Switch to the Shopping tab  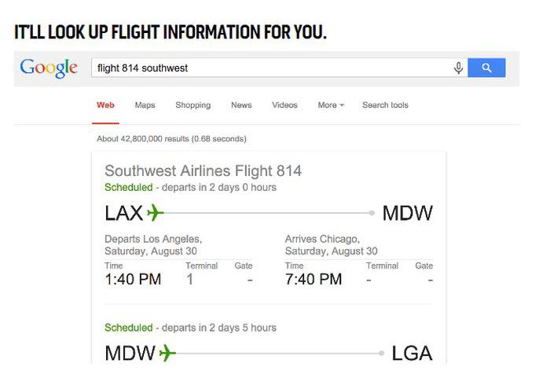[x=193, y=105]
